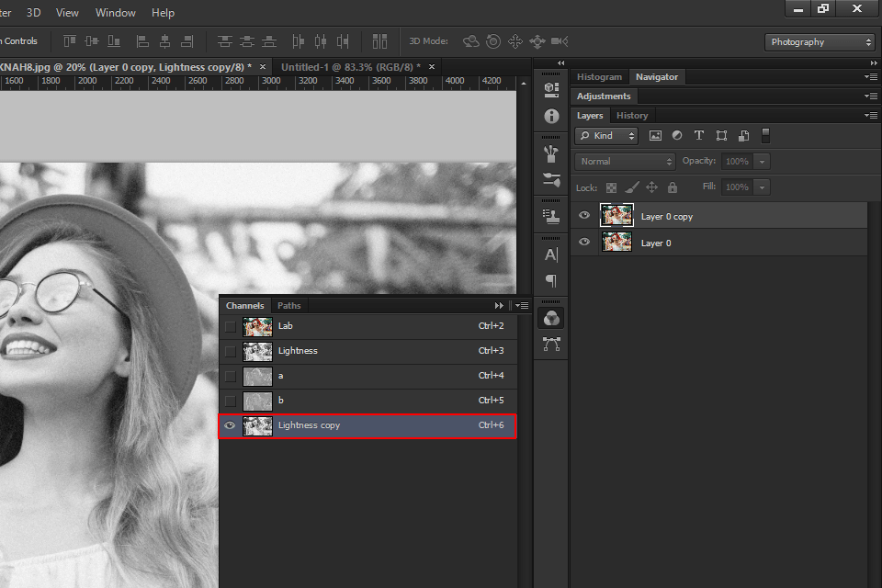Viewport: 882px width, 588px height.
Task: Expand the Opacity value dropdown arrow
Action: coord(762,162)
